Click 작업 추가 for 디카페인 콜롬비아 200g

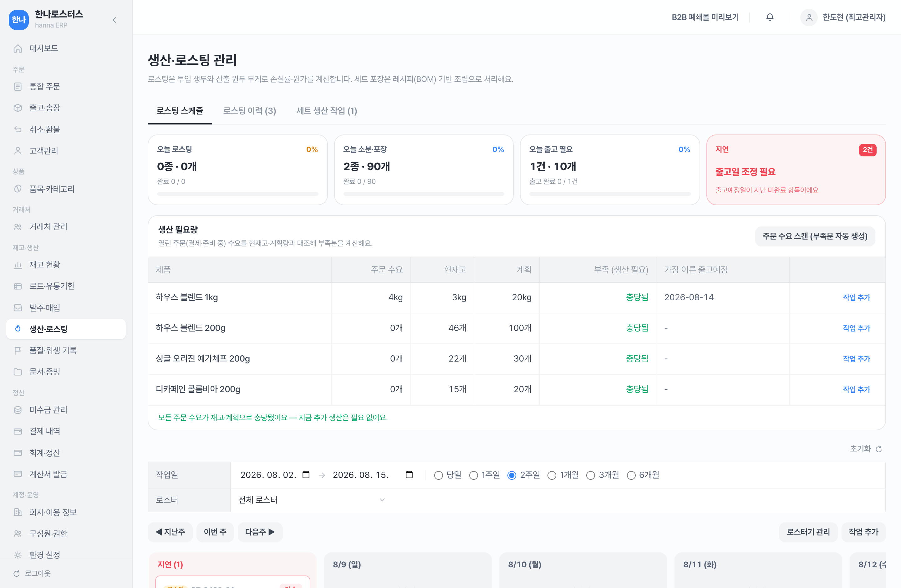pos(856,389)
